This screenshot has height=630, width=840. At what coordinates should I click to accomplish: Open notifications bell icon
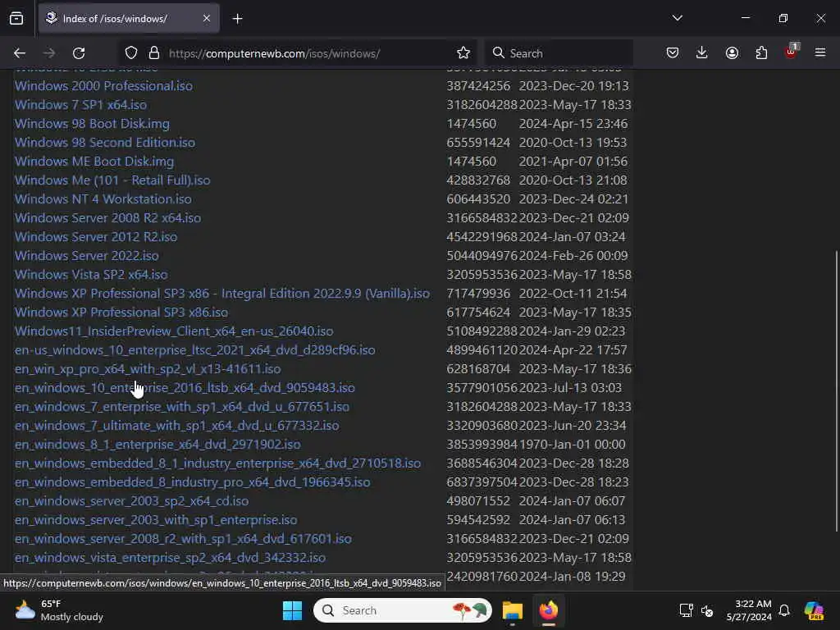tap(784, 610)
